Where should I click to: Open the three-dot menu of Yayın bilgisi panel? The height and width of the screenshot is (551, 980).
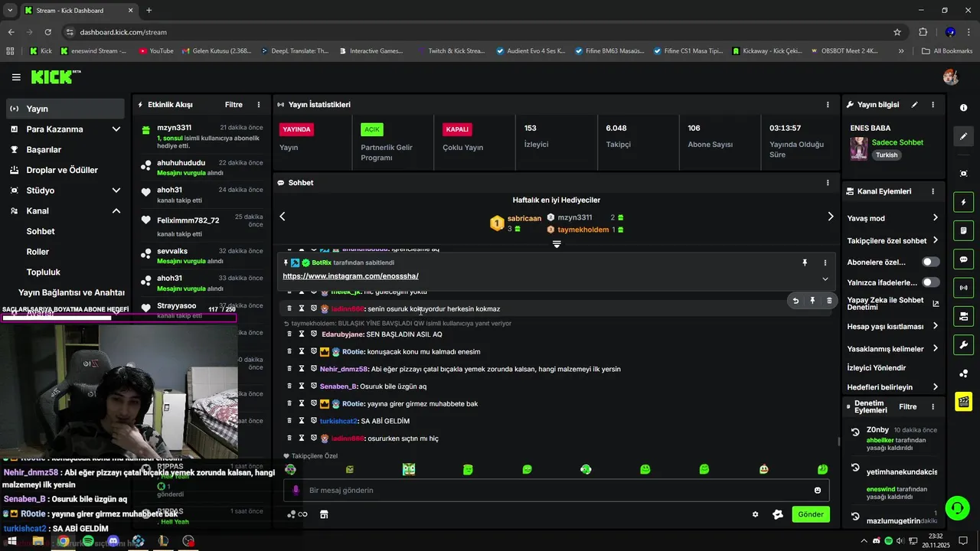pyautogui.click(x=933, y=104)
